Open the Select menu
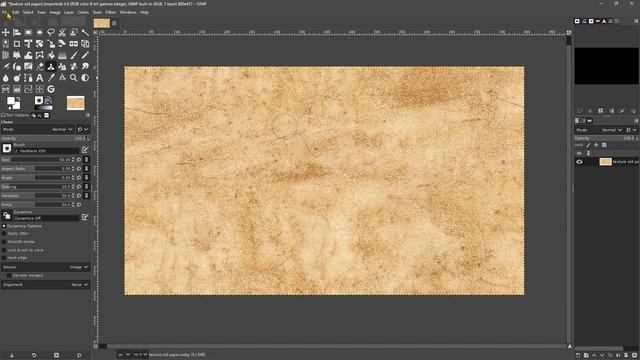This screenshot has height=360, width=640. 28,12
